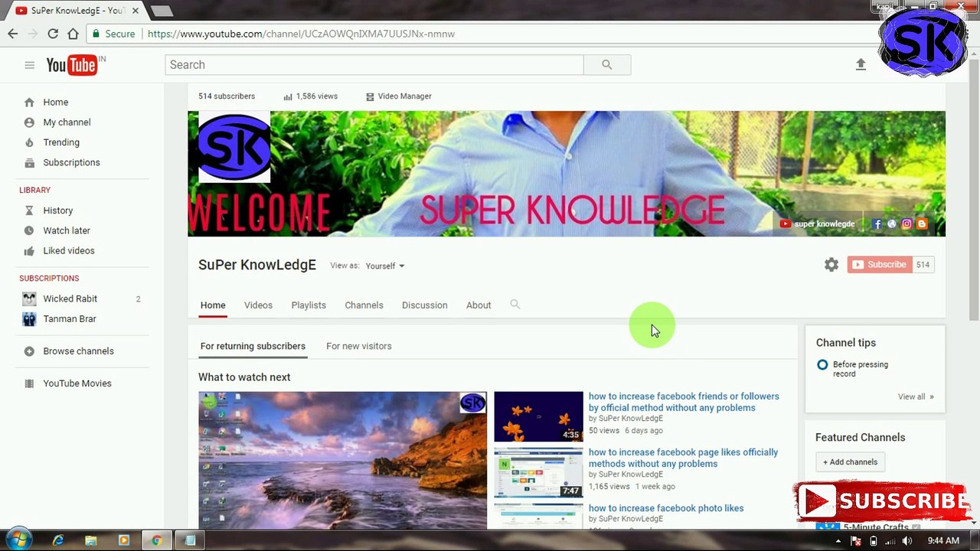
Task: Switch to the Playlists tab
Action: click(x=309, y=305)
